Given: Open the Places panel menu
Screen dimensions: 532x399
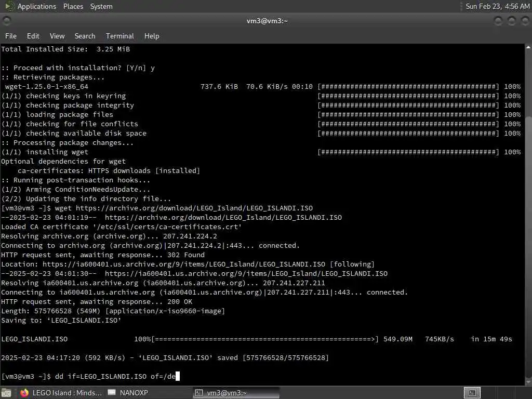Looking at the screenshot, I should (x=73, y=6).
